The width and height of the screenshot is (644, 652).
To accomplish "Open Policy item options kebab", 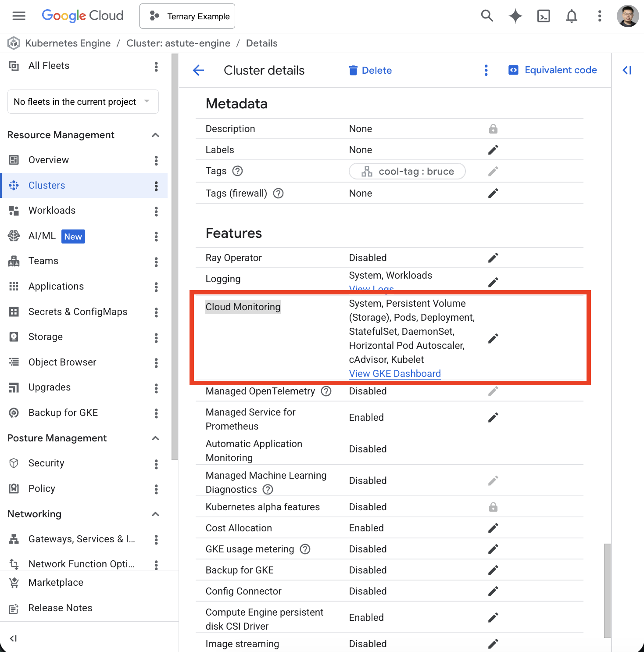I will point(156,490).
